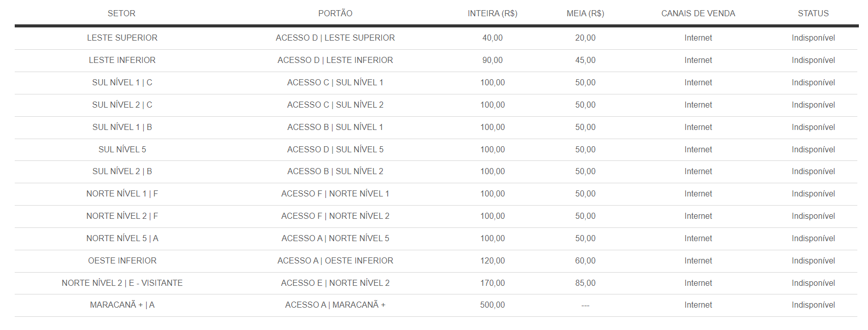Select NORTE NÍVEL 2 | E - VISITANTE
868x330 pixels.
coord(122,283)
